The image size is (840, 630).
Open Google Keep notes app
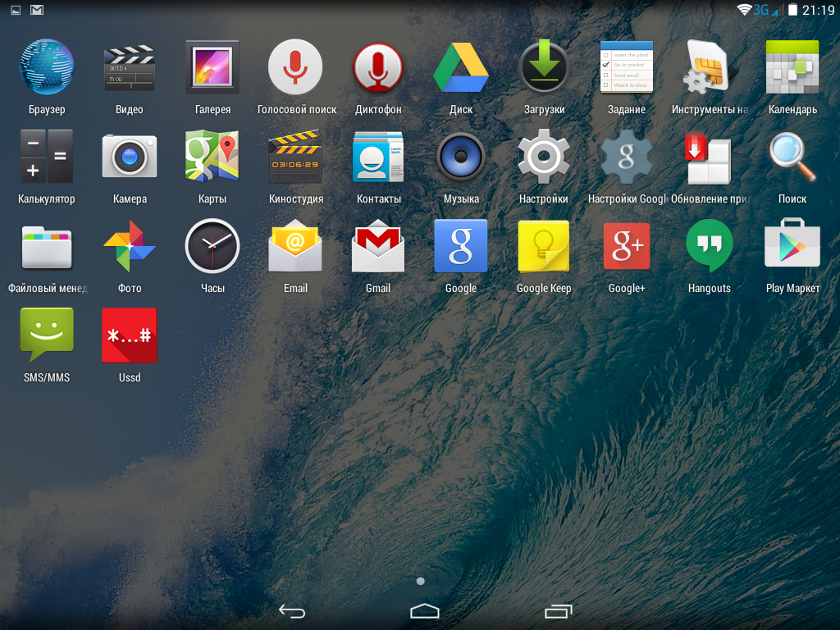[x=544, y=246]
